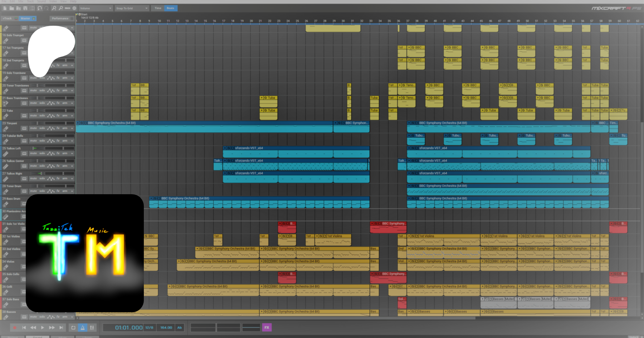
Task: Expand the Timpani track options arrow
Action: click(x=72, y=128)
